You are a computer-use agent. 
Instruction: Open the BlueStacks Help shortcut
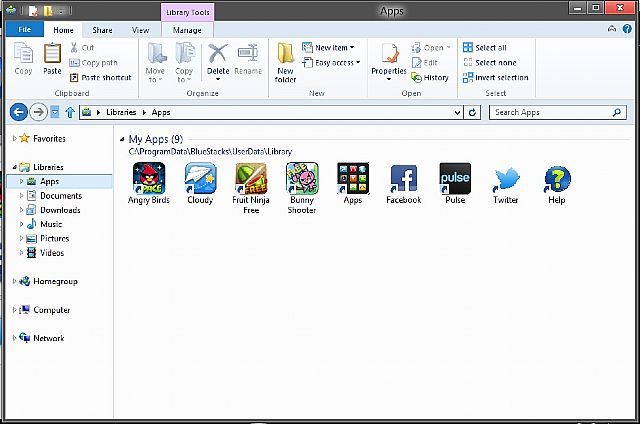(556, 178)
